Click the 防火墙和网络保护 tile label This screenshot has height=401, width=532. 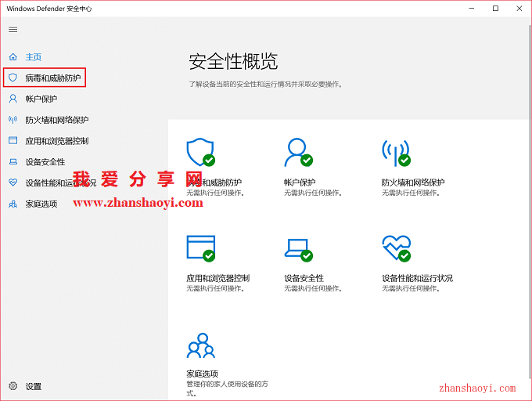tap(413, 182)
